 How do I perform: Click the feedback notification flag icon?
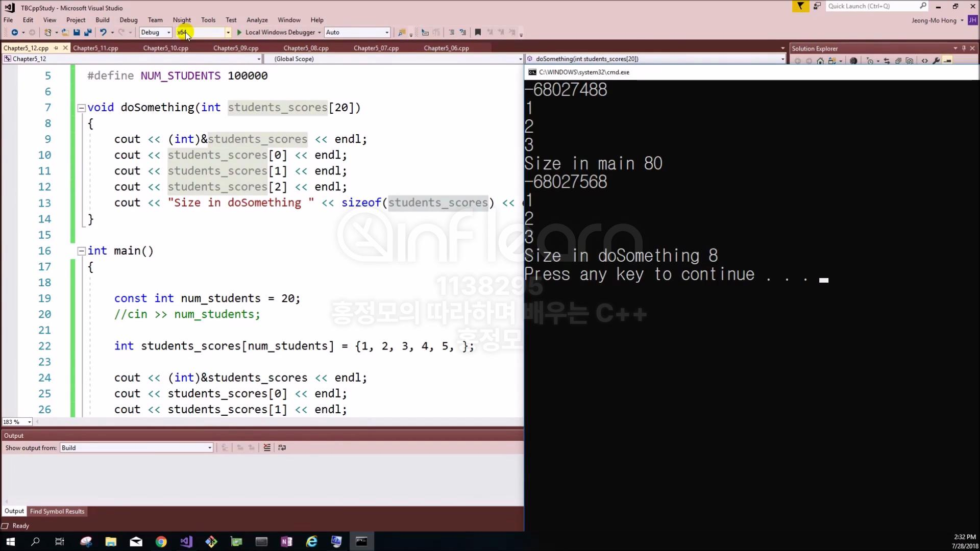click(800, 6)
